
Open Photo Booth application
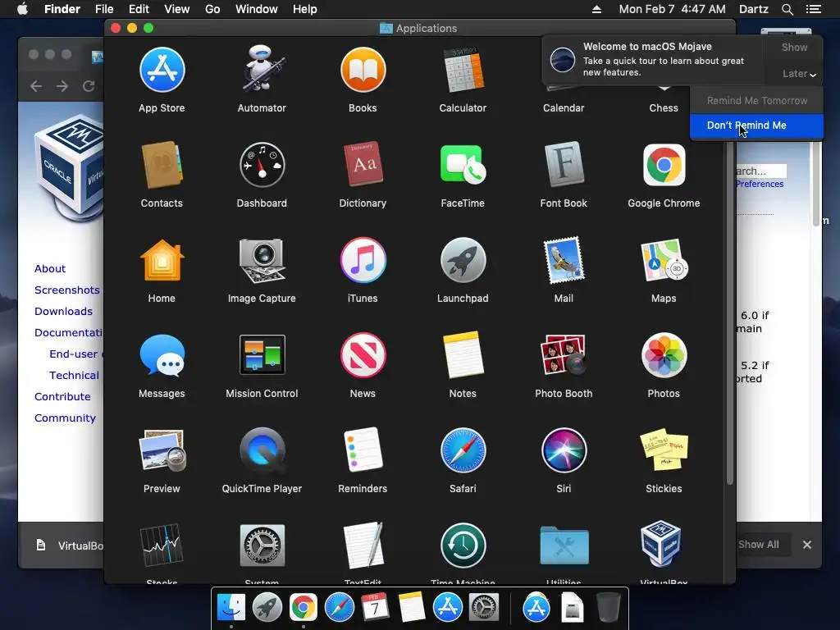coord(564,355)
